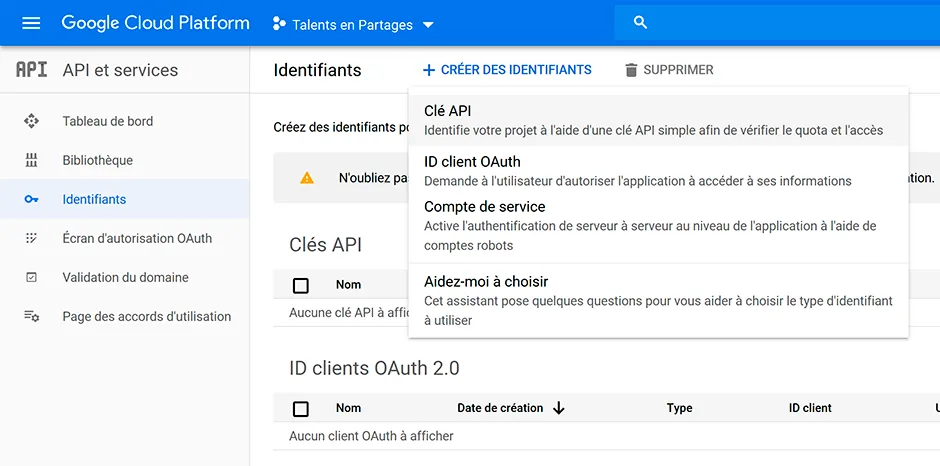The image size is (940, 466).
Task: Sort by Date de création column
Action: [500, 408]
